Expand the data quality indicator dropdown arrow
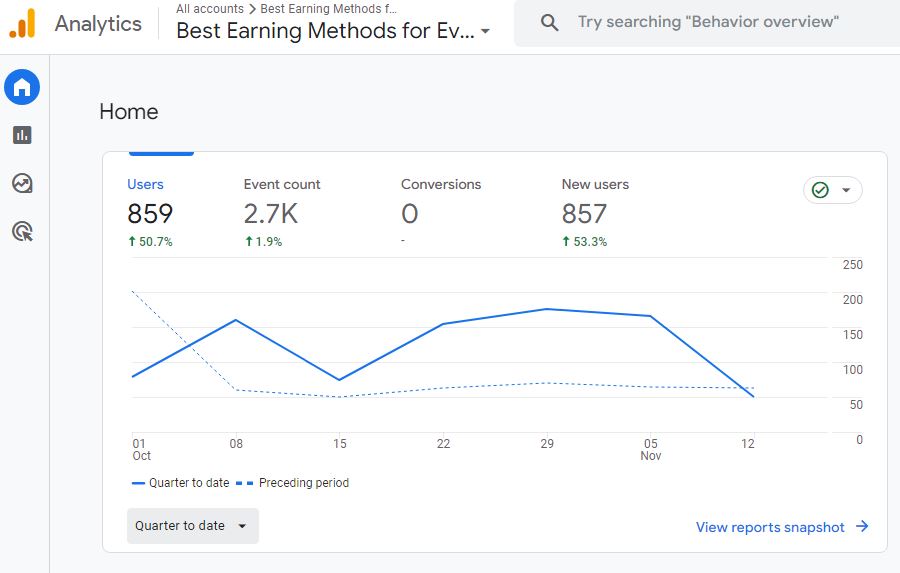The image size is (900, 573). point(846,190)
